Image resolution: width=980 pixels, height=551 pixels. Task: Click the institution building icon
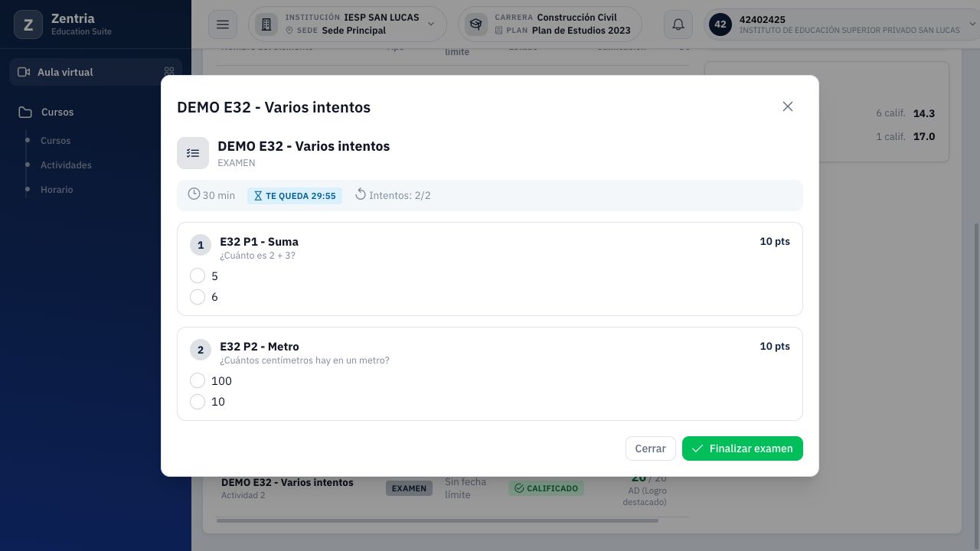click(266, 24)
